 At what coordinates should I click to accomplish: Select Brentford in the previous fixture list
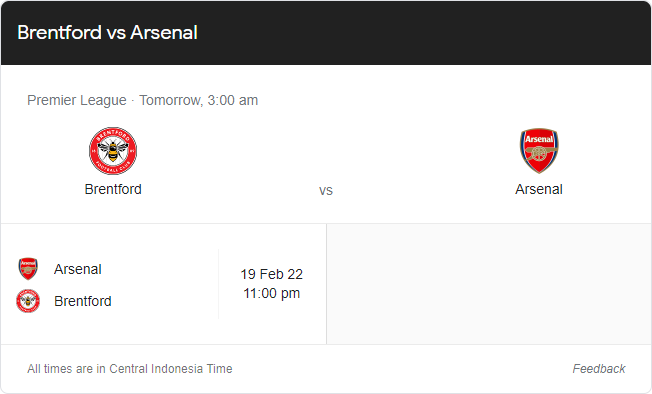point(83,301)
